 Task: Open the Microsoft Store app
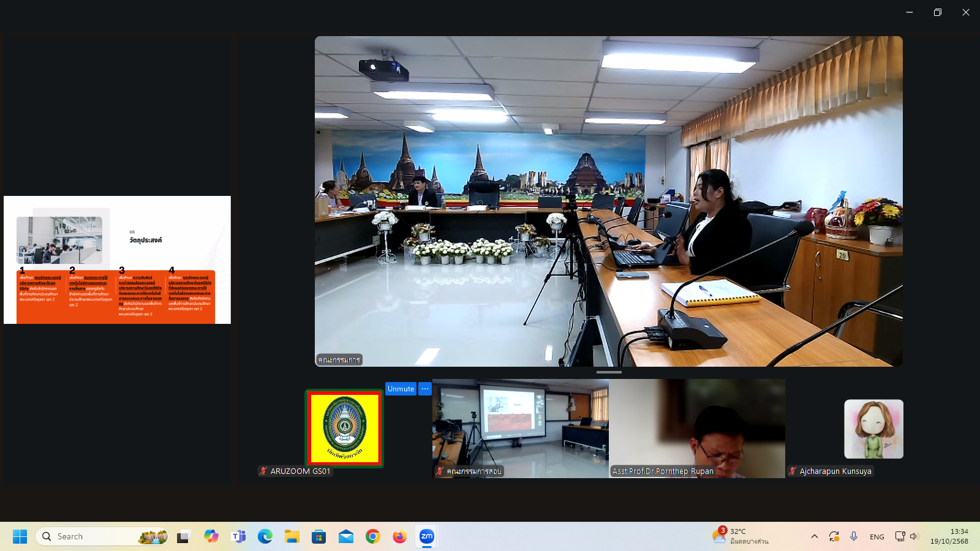click(x=318, y=536)
